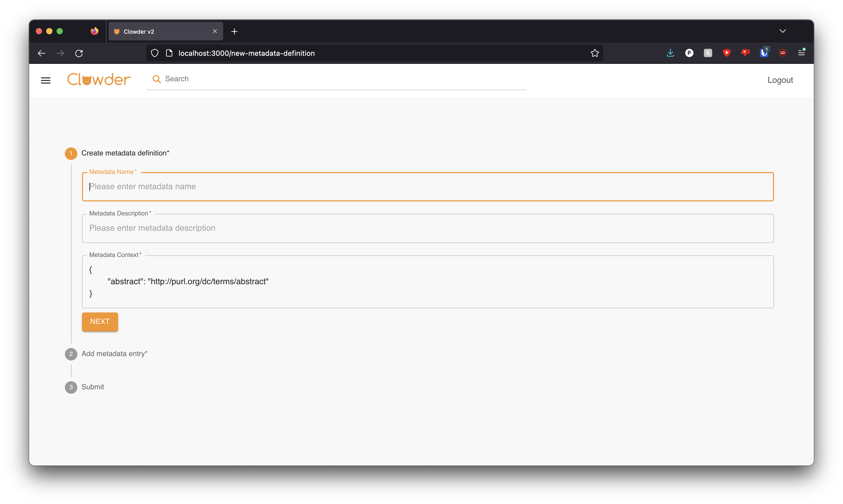
Task: Click the search magnifier icon
Action: point(156,79)
